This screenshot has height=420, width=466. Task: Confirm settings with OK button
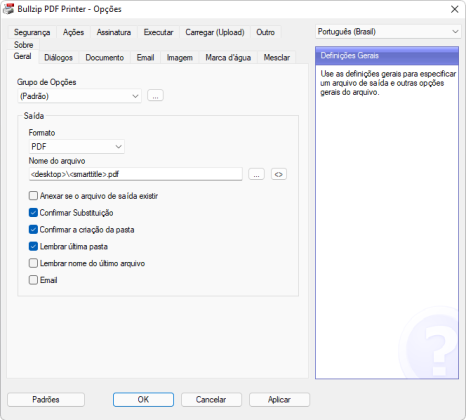tap(143, 399)
